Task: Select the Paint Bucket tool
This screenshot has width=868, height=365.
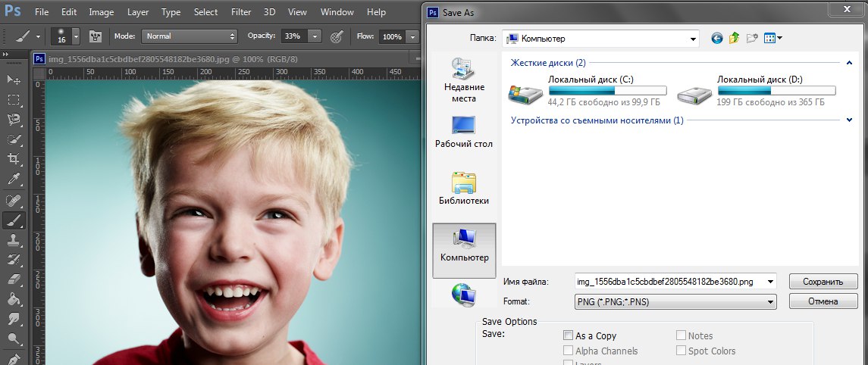Action: [x=14, y=300]
